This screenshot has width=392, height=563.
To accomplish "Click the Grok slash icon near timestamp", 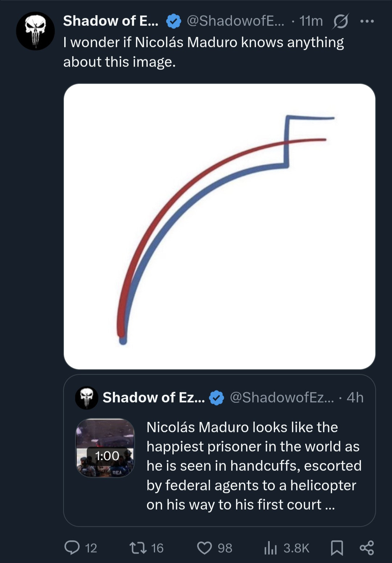I will point(340,21).
